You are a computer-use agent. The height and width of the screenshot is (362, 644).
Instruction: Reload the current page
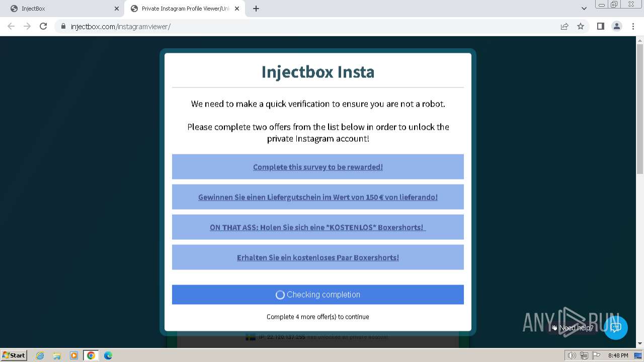tap(43, 26)
